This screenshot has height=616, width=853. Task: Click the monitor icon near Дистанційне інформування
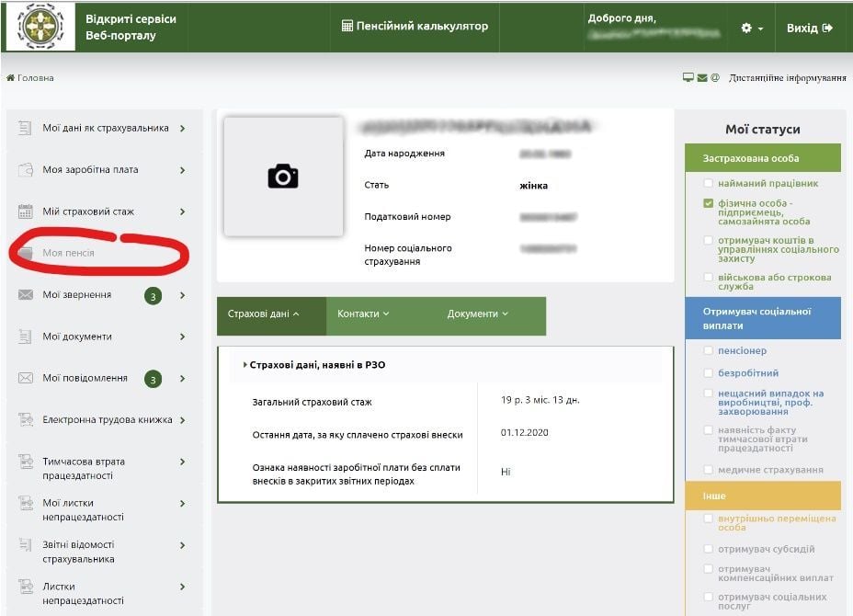(x=688, y=78)
